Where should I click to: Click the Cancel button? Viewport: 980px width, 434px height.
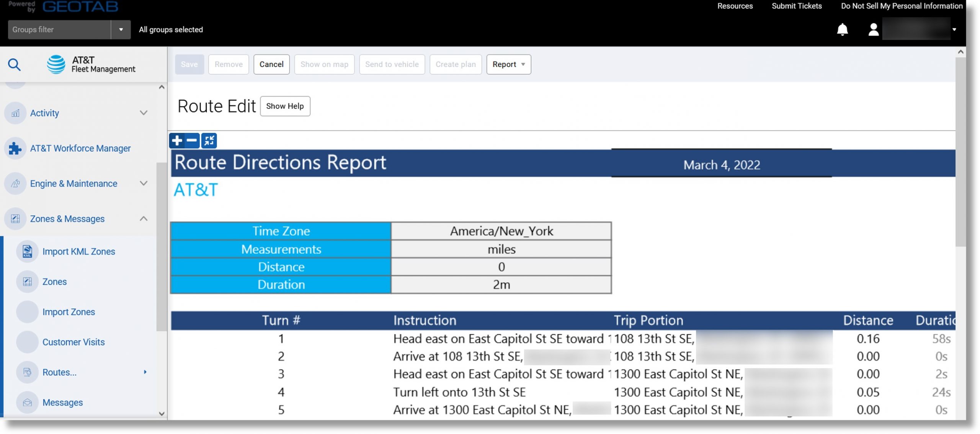pyautogui.click(x=271, y=64)
